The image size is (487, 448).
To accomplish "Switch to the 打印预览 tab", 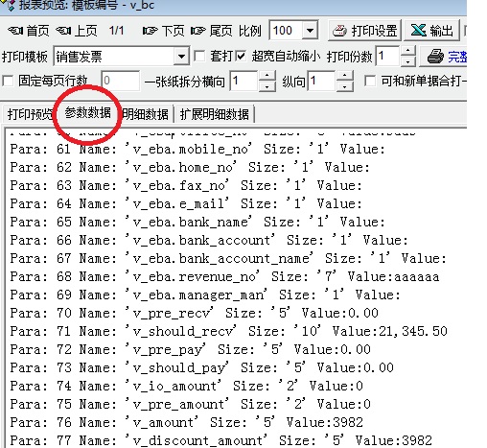I will click(x=30, y=114).
